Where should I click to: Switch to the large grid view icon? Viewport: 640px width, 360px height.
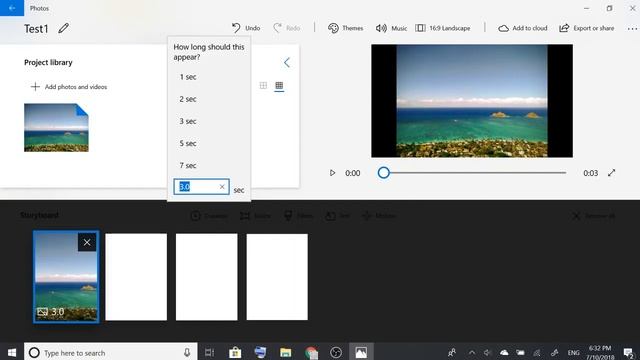click(263, 85)
